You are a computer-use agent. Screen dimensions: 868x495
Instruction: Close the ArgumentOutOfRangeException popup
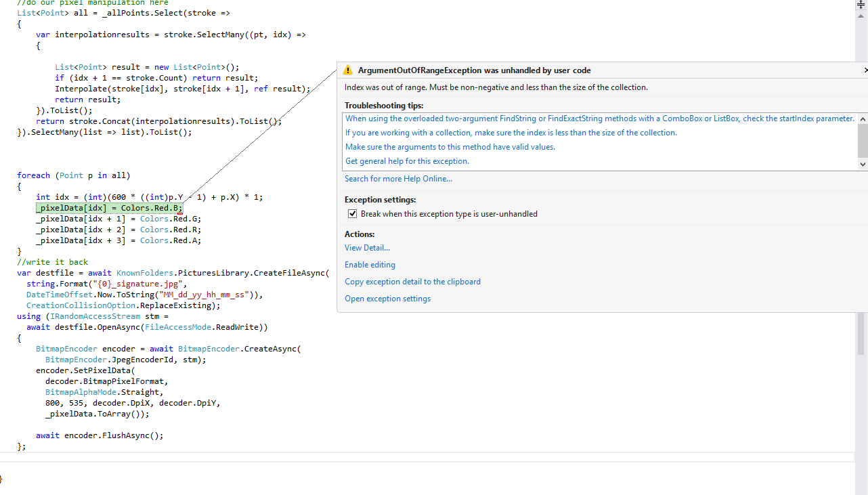(x=865, y=70)
